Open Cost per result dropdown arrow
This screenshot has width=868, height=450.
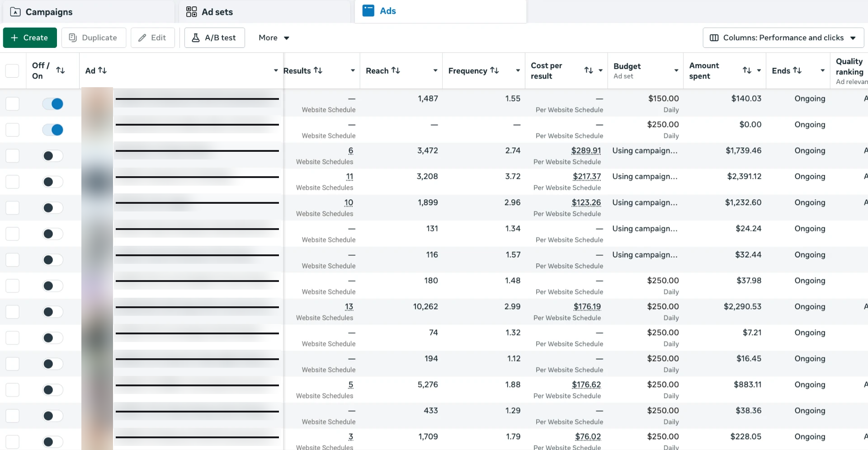601,70
